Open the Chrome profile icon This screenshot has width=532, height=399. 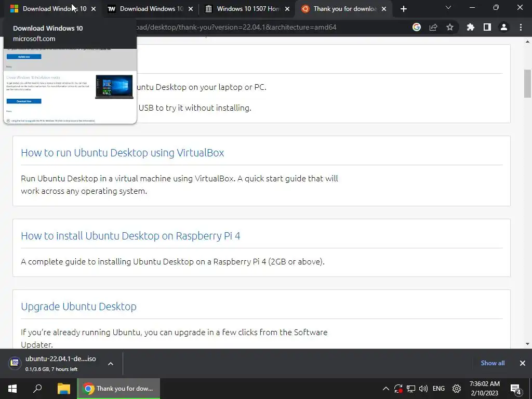[504, 27]
